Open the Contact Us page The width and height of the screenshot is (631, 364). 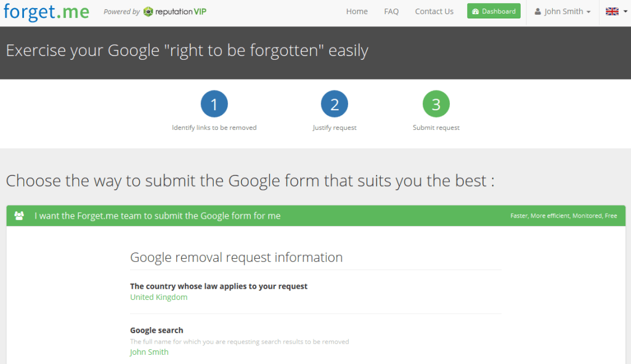coord(434,12)
